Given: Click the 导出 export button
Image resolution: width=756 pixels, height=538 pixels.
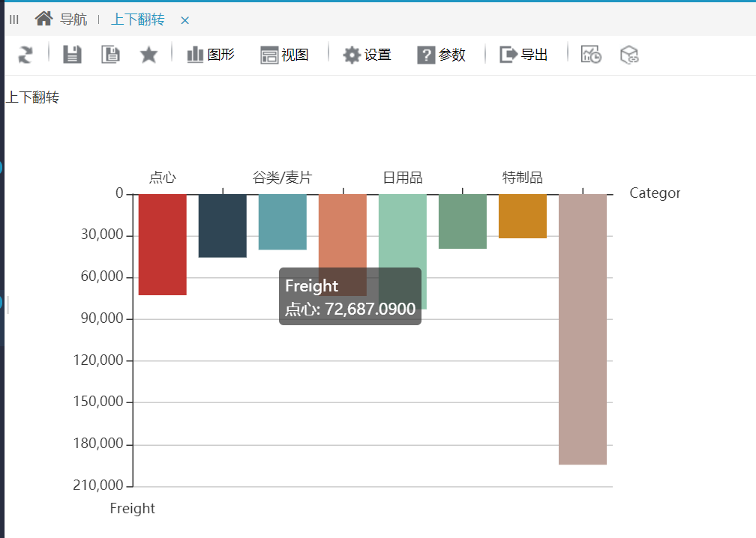Looking at the screenshot, I should click(523, 55).
